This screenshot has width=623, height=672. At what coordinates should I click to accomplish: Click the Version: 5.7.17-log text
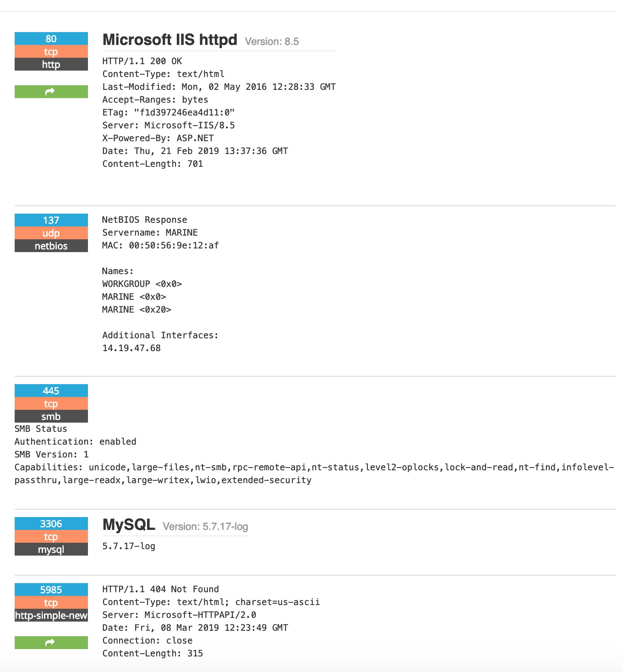[x=205, y=527]
